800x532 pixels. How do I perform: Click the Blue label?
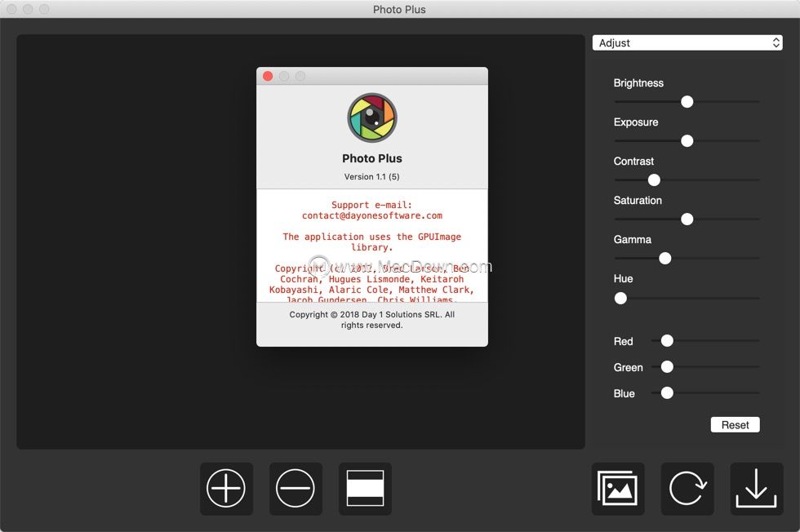[x=624, y=393]
